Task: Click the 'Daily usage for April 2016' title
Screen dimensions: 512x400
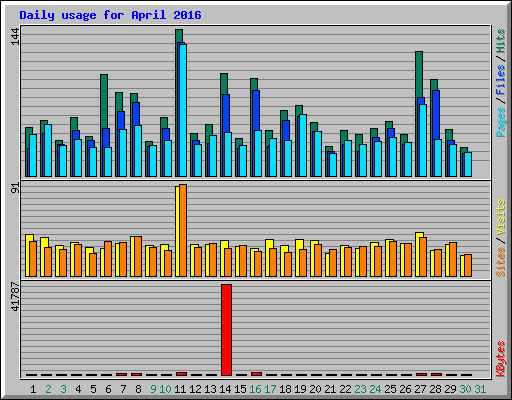Action: pyautogui.click(x=110, y=15)
